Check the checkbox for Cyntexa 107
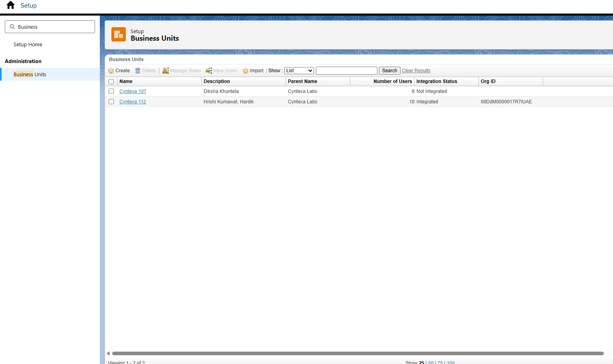 click(x=111, y=91)
